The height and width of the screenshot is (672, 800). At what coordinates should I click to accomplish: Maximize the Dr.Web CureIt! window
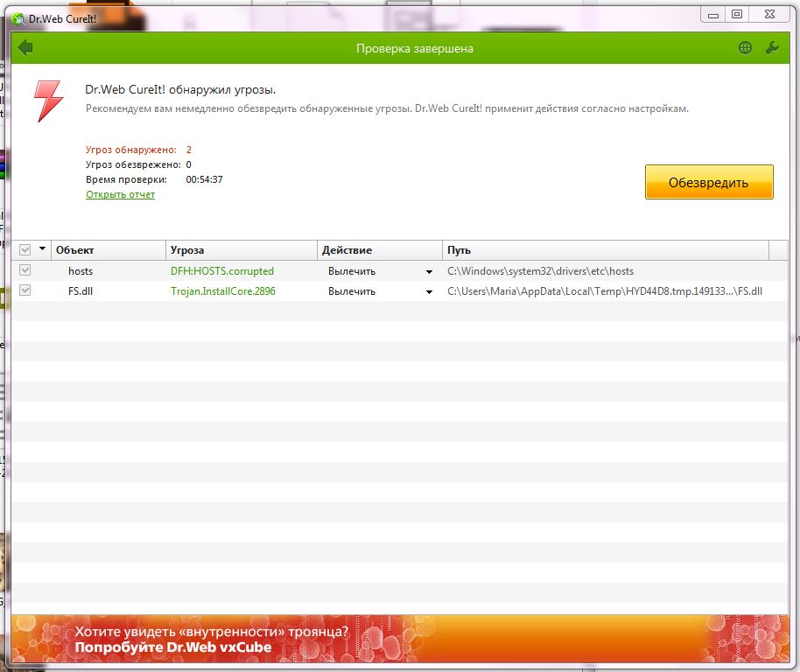737,15
